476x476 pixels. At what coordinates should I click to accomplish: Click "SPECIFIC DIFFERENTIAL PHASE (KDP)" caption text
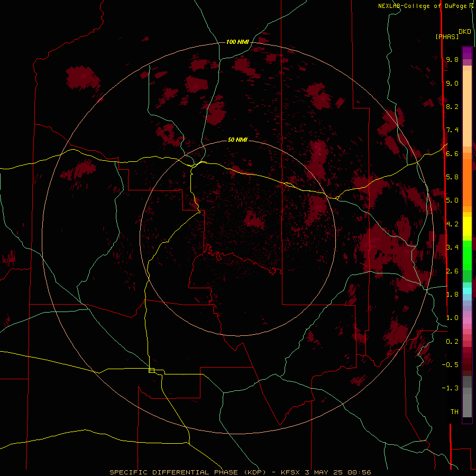(188, 472)
